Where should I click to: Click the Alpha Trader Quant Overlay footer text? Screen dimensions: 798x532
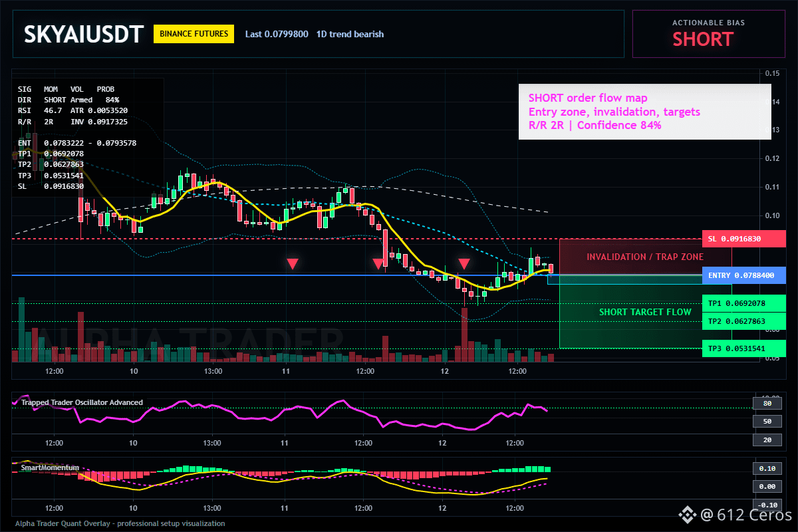120,523
